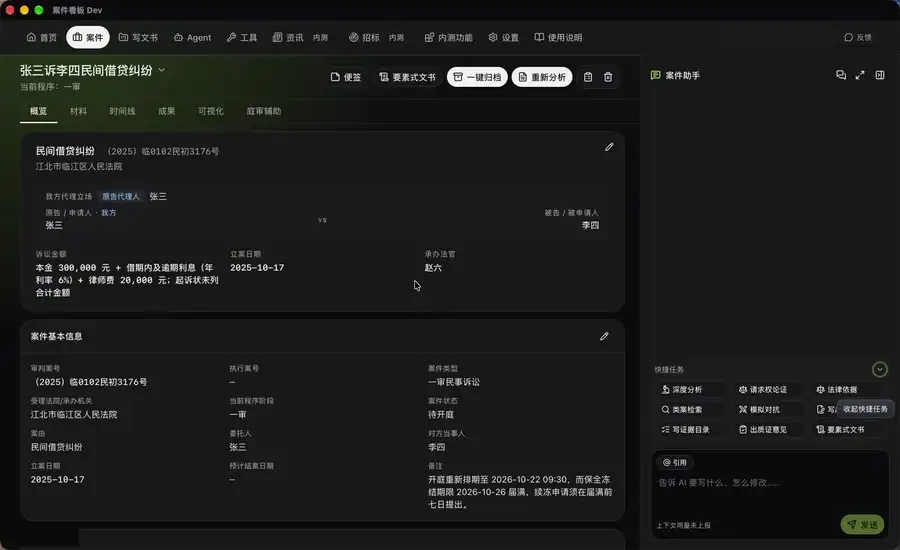
Task: Click the 诉讼金额 本金 300,000 元 text
Action: click(x=127, y=280)
